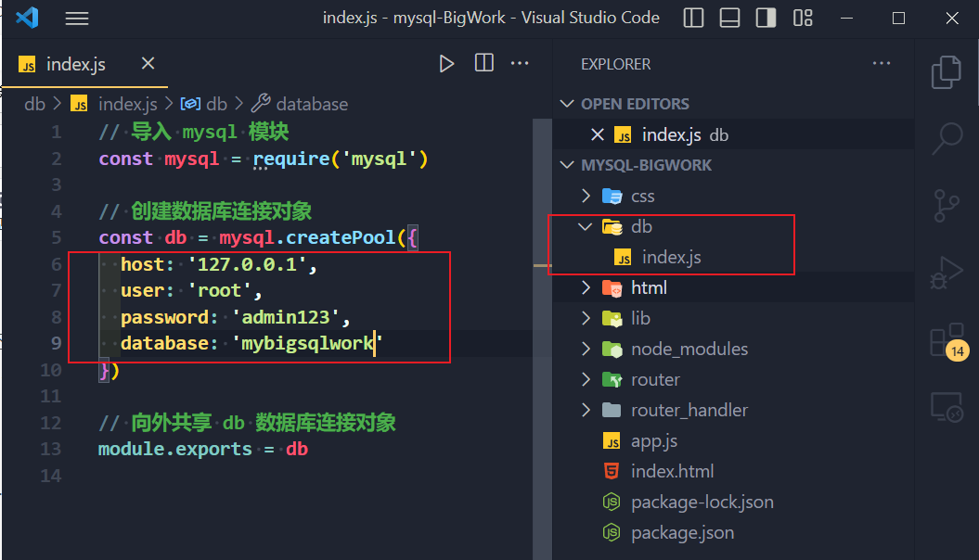Click the css folder icon

click(x=612, y=196)
